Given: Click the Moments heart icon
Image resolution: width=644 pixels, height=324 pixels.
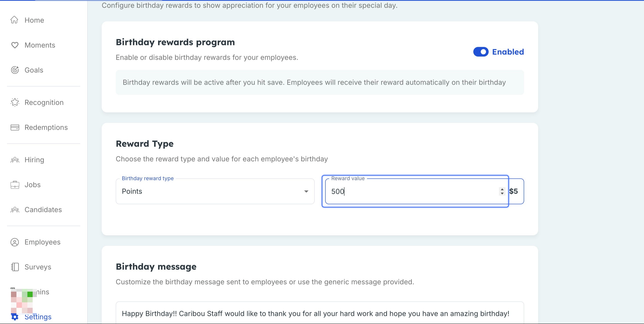Looking at the screenshot, I should 15,45.
